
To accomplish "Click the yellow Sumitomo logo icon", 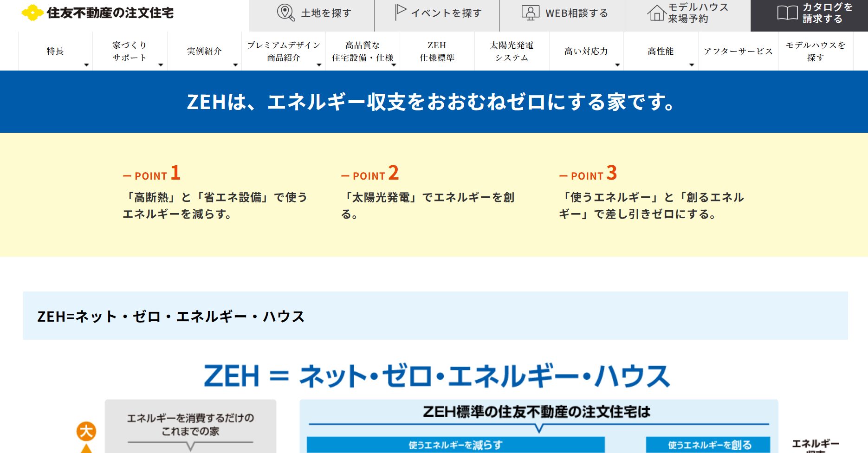I will point(32,13).
